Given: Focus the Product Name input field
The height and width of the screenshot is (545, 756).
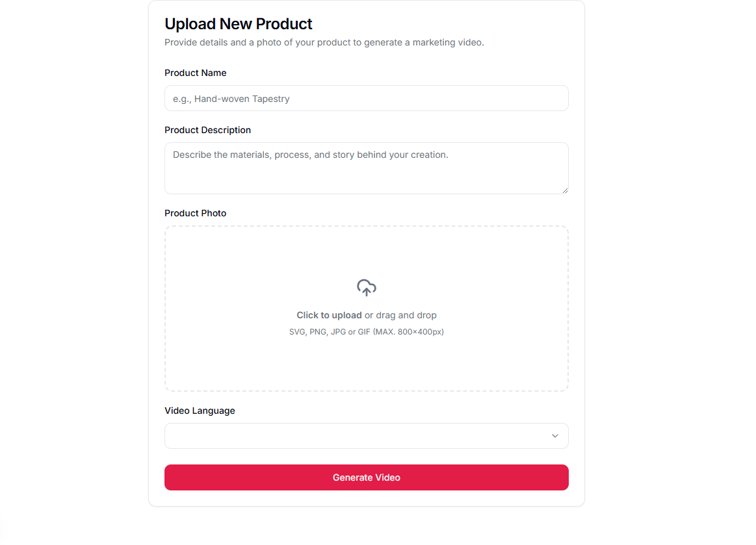Looking at the screenshot, I should click(x=366, y=98).
